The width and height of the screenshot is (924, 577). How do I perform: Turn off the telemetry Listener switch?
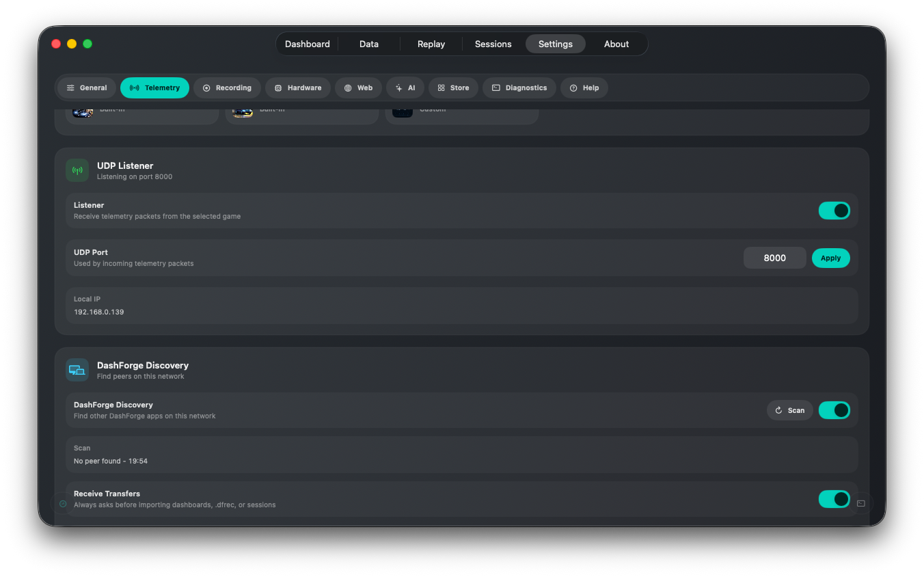coord(834,211)
